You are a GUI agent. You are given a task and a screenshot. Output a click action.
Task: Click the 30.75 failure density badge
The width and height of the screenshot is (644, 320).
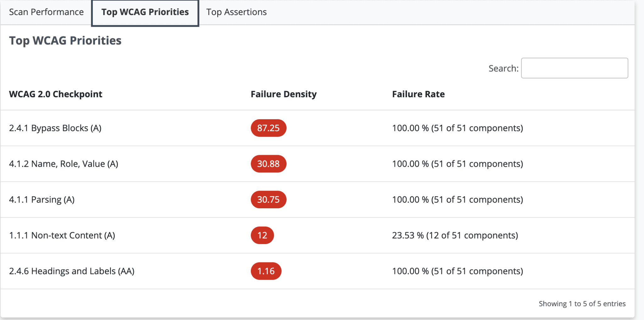point(268,199)
